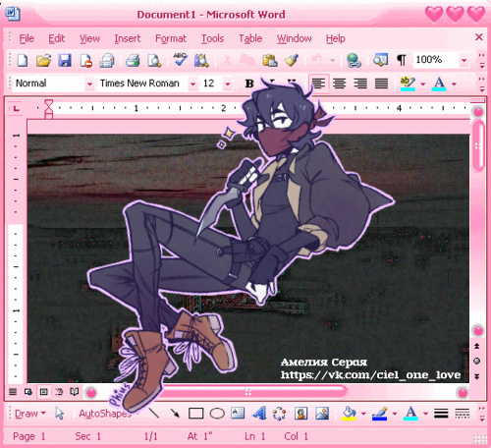Viewport: 491px width, 448px height.
Task: Switch to Reading Layout view
Action: pos(75,391)
